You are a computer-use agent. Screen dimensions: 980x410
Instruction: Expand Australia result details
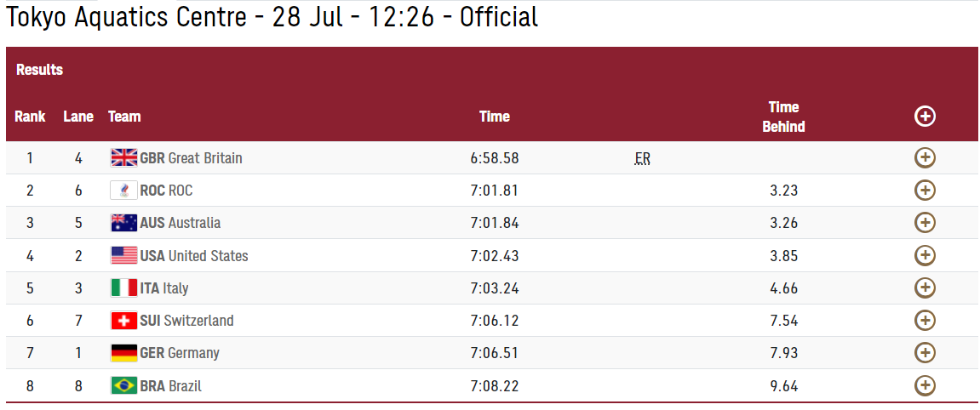point(925,223)
